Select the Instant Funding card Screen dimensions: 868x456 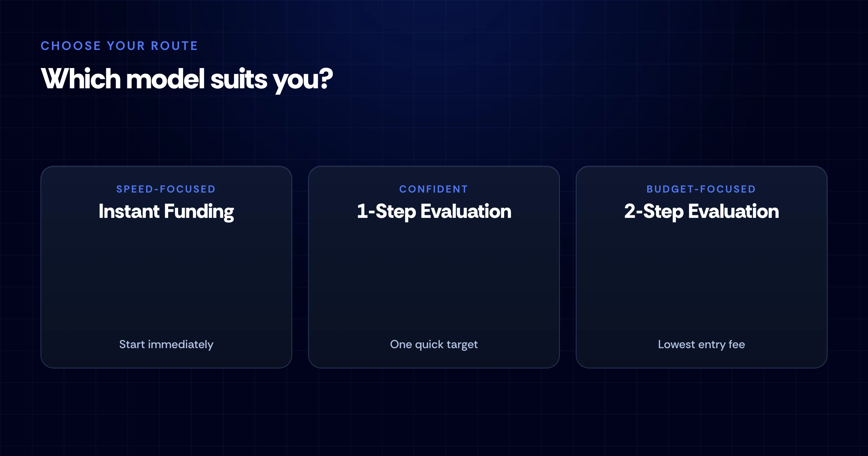point(166,267)
